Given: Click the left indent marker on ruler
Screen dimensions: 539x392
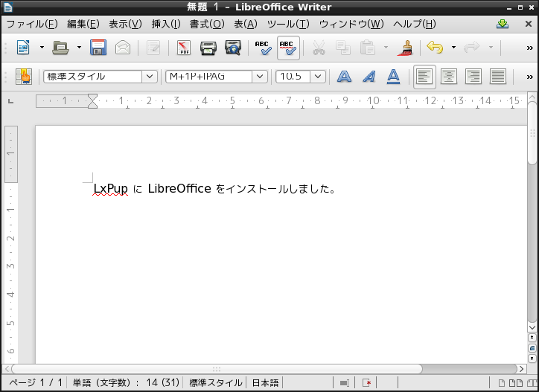Looking at the screenshot, I should 92,104.
